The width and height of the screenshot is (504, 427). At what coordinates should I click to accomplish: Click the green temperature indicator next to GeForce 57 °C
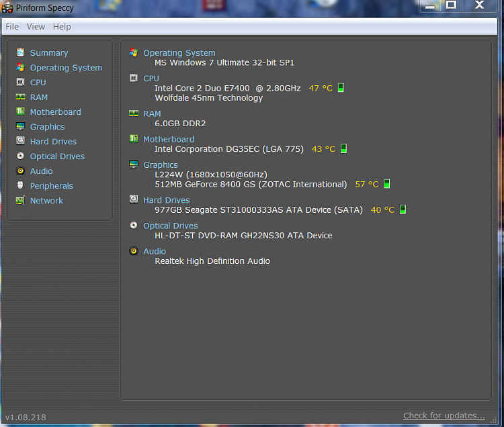click(387, 184)
